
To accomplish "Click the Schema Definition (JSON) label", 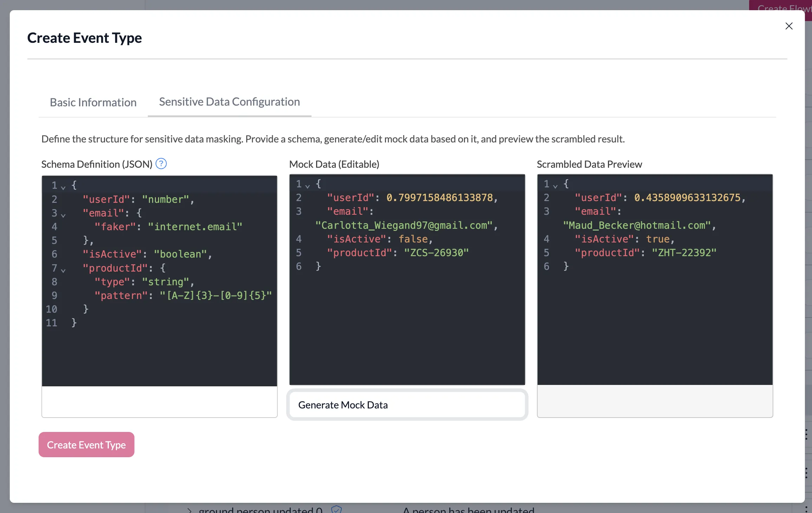I will [x=97, y=164].
